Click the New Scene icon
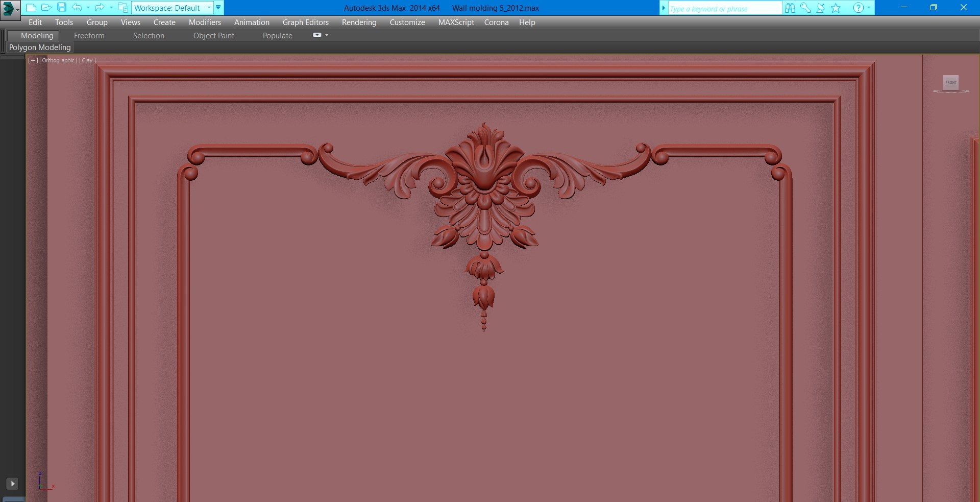The image size is (980, 502). pos(31,8)
